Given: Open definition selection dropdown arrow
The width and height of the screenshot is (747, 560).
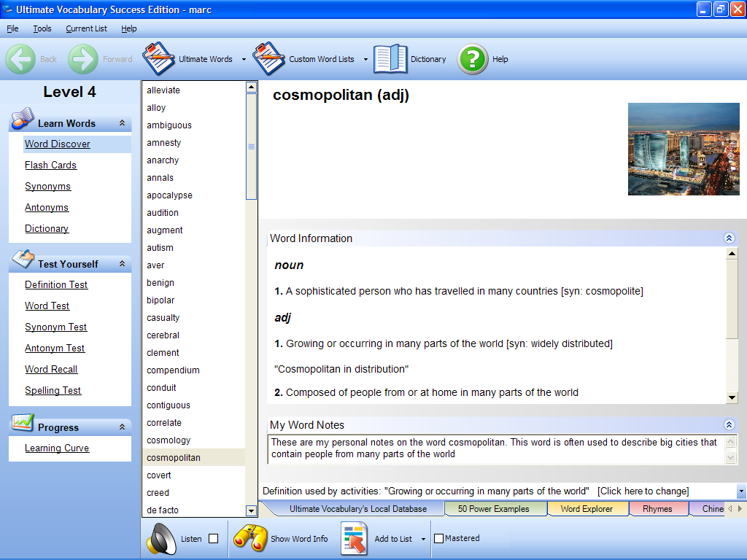Looking at the screenshot, I should pos(741,491).
